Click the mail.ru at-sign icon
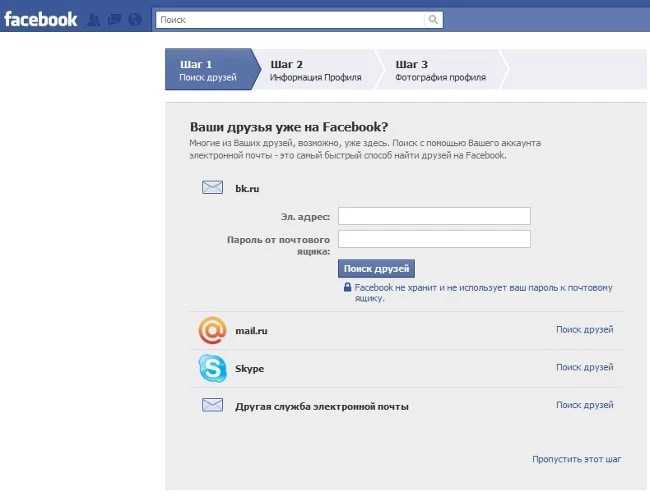 pos(212,330)
